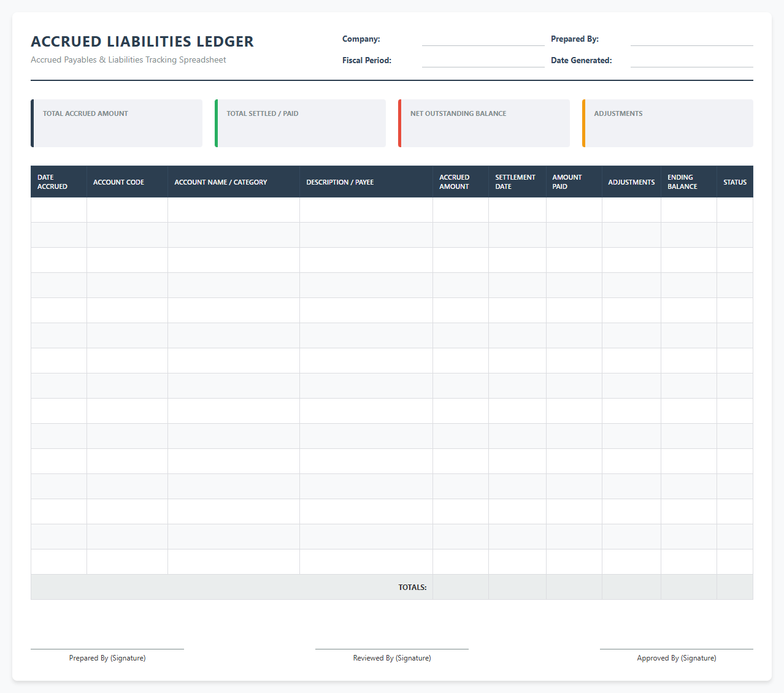Viewport: 784px width, 693px height.
Task: Click the Accrued Liabilities Ledger title
Action: pos(142,42)
